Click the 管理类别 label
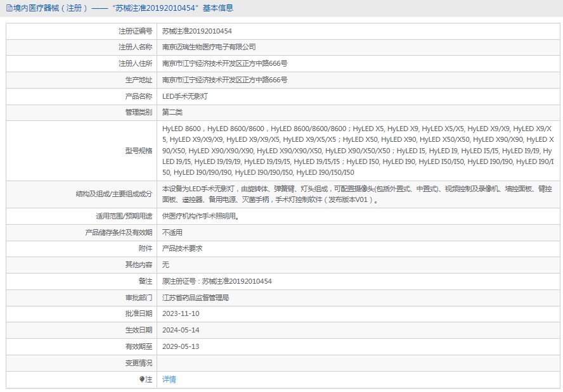Image resolution: width=563 pixels, height=392 pixels. [x=139, y=112]
